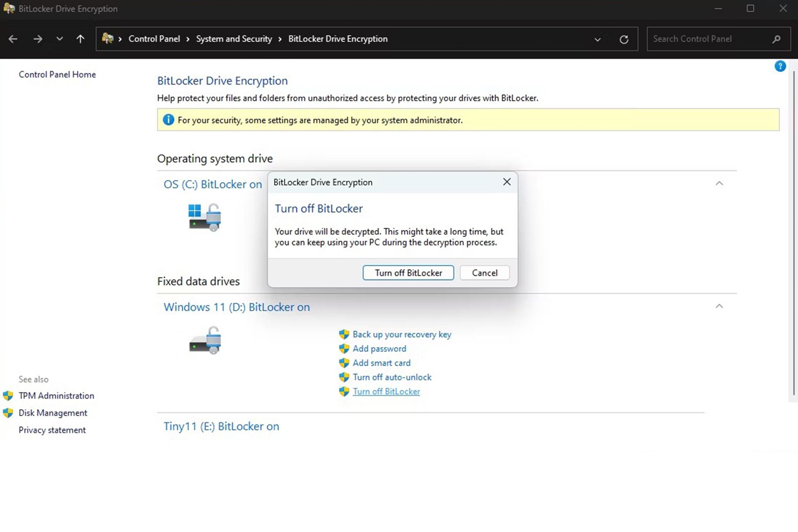The width and height of the screenshot is (798, 532).
Task: Minimize the BitLocker Drive Encryption window
Action: tap(718, 8)
